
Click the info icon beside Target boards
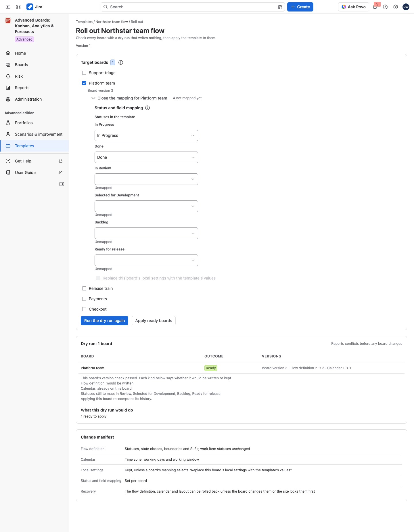(x=121, y=62)
